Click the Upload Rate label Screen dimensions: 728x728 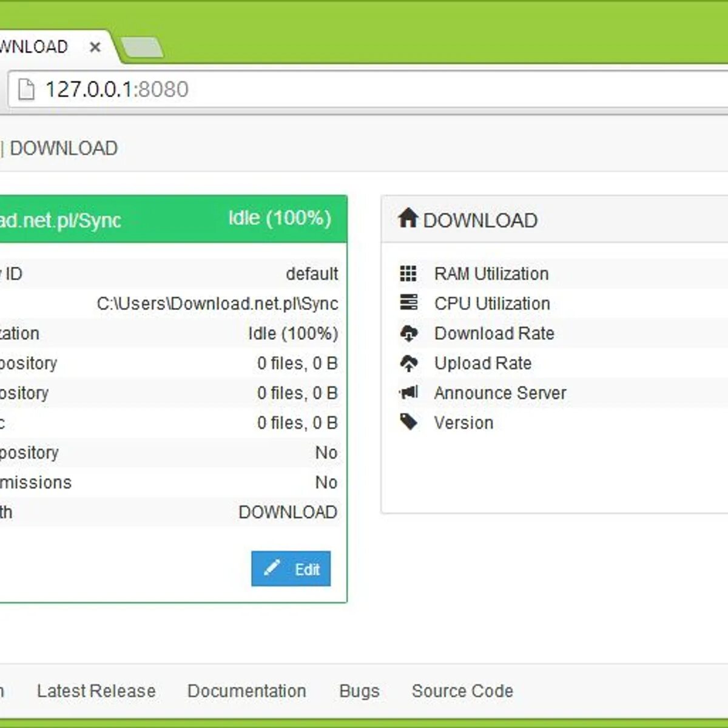click(483, 363)
